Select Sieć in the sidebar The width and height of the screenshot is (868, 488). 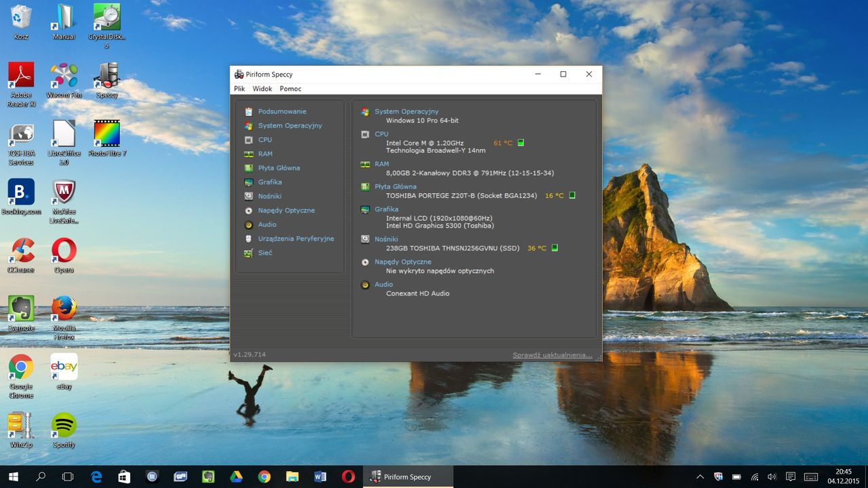[265, 253]
